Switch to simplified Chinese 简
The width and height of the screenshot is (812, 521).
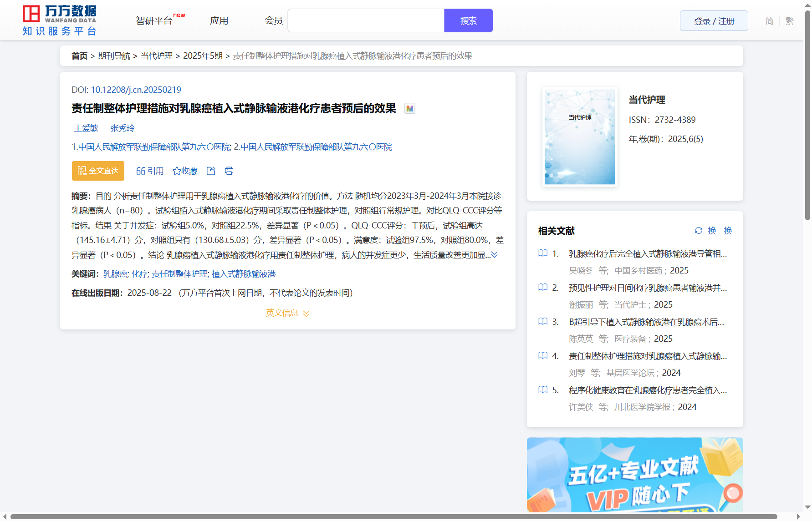pyautogui.click(x=769, y=21)
